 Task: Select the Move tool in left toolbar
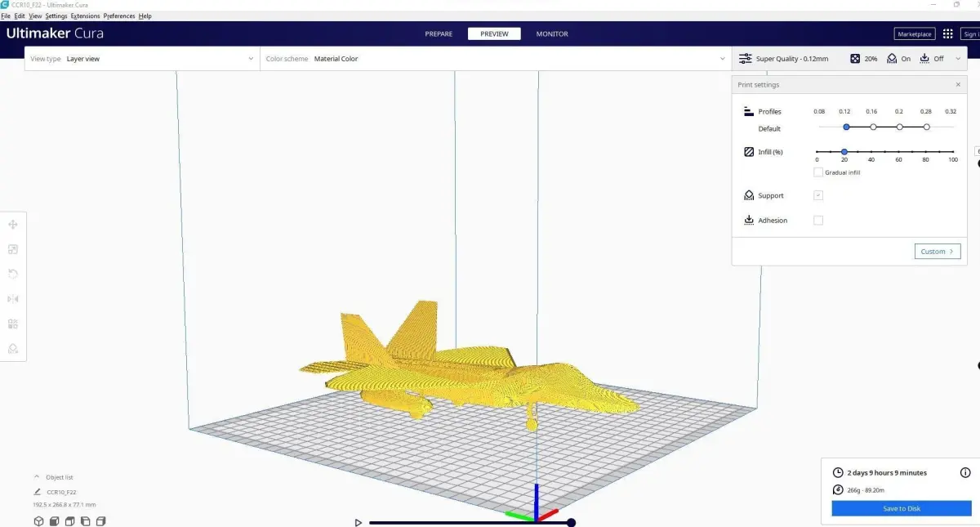pyautogui.click(x=13, y=225)
